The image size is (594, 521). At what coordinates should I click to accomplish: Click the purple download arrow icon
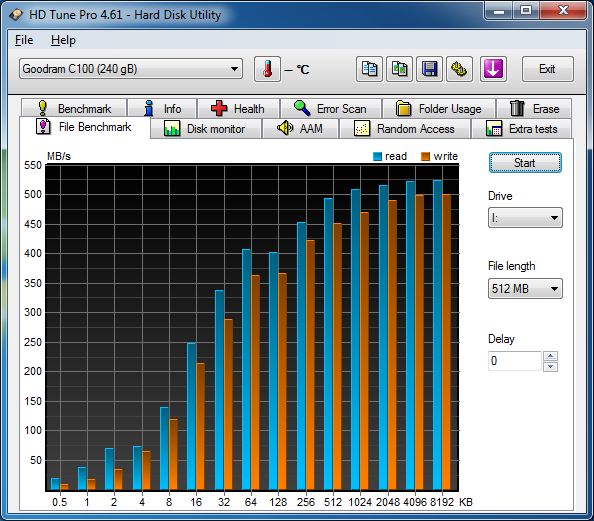tap(493, 69)
